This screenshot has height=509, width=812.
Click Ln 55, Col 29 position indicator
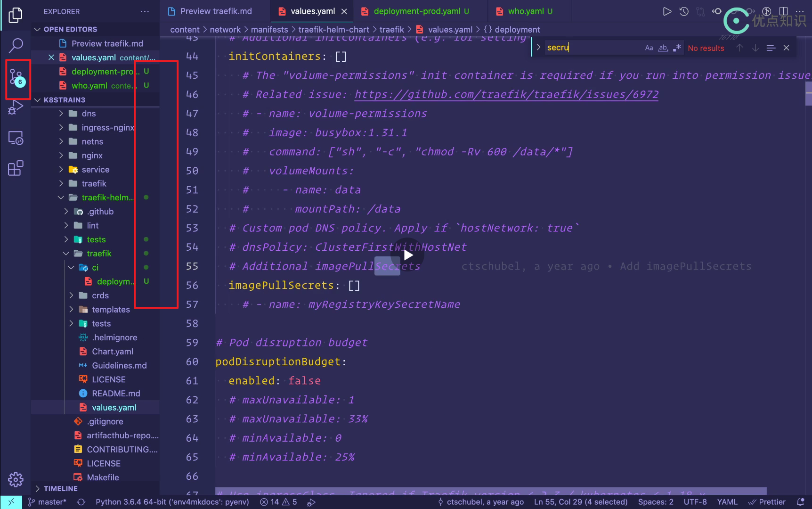(581, 502)
